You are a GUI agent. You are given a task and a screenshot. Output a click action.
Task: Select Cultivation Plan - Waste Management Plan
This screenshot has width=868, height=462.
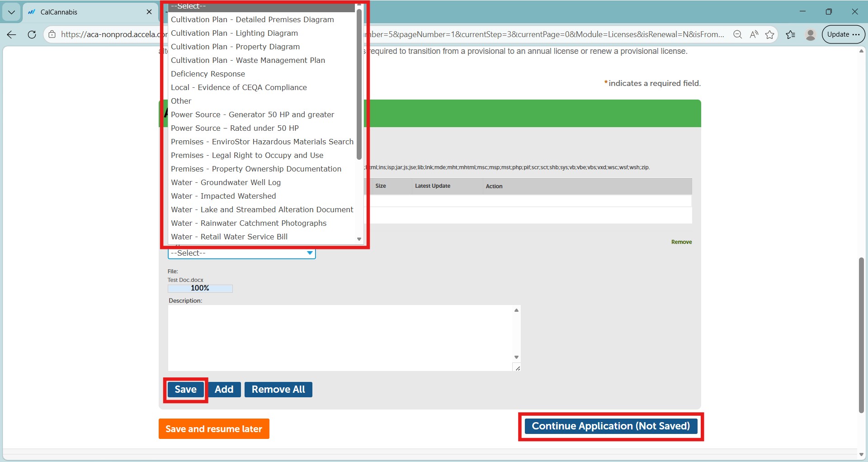pyautogui.click(x=262, y=60)
